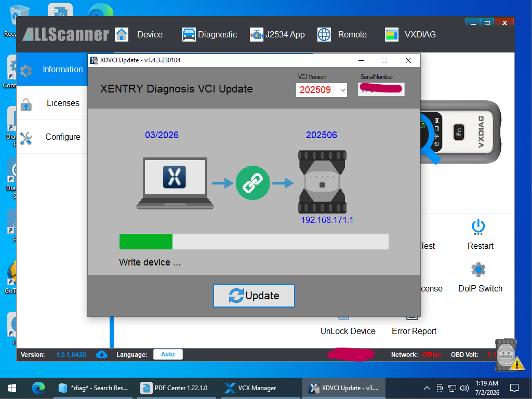Click the laptop XENTRY icon
Screen dimensions: 532x399
[175, 183]
